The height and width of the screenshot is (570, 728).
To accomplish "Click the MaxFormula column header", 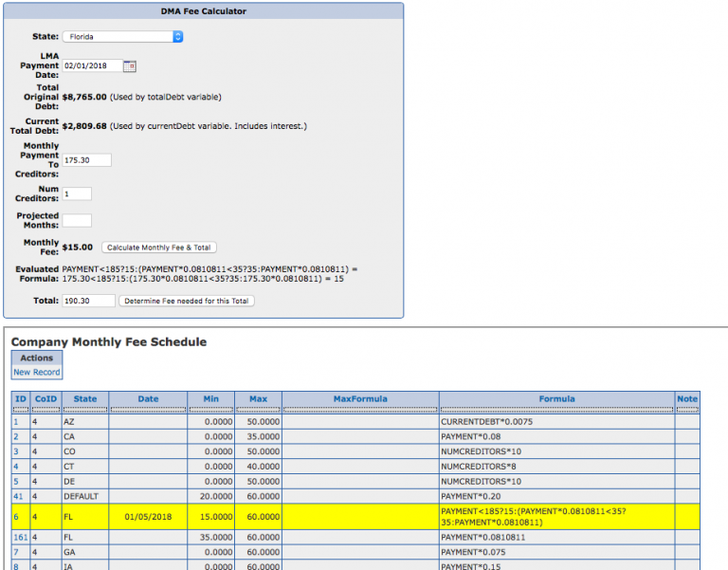I will [x=360, y=399].
